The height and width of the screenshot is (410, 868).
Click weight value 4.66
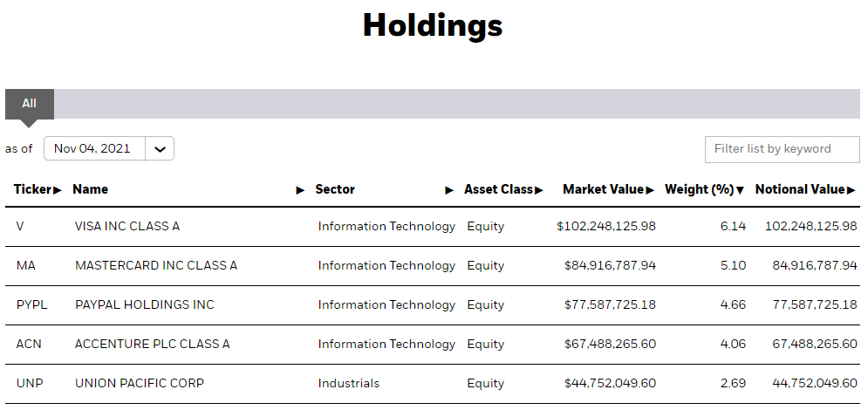coord(733,304)
